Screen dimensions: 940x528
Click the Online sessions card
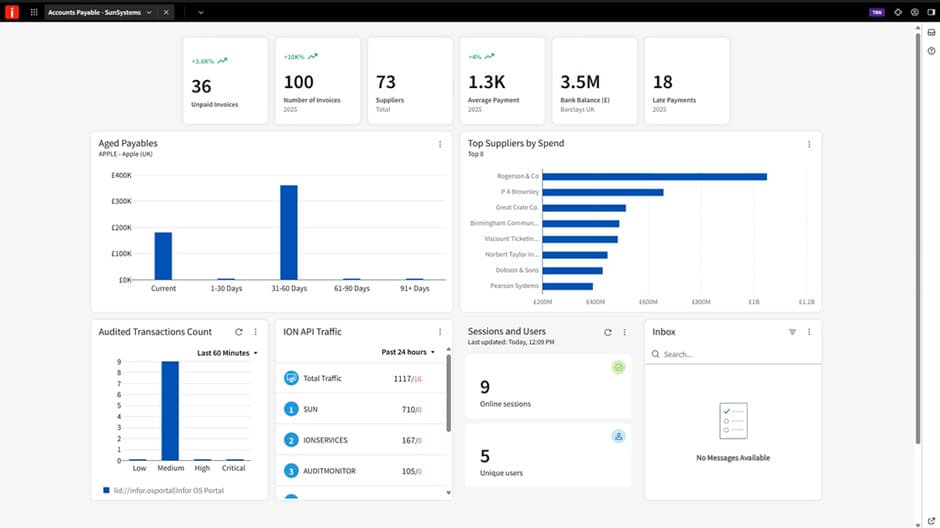click(548, 386)
